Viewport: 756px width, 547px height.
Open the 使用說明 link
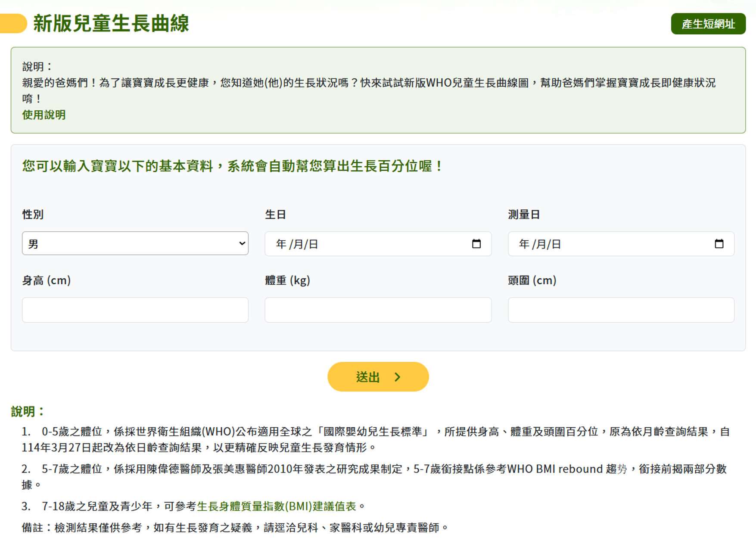(x=44, y=115)
